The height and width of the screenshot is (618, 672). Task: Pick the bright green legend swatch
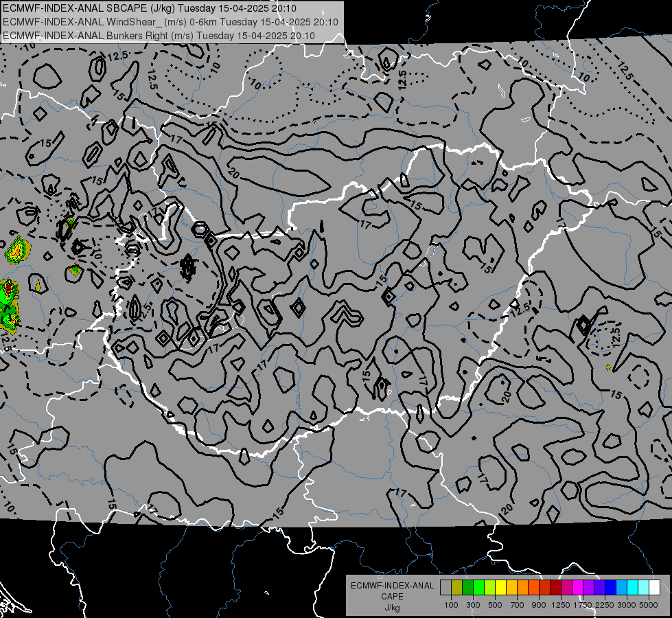pos(478,587)
